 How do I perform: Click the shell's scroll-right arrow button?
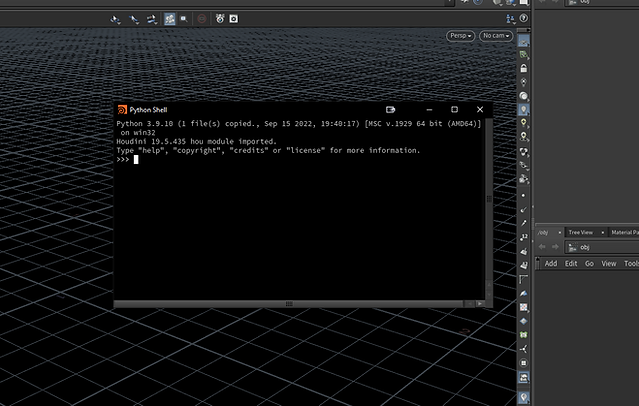click(x=480, y=304)
